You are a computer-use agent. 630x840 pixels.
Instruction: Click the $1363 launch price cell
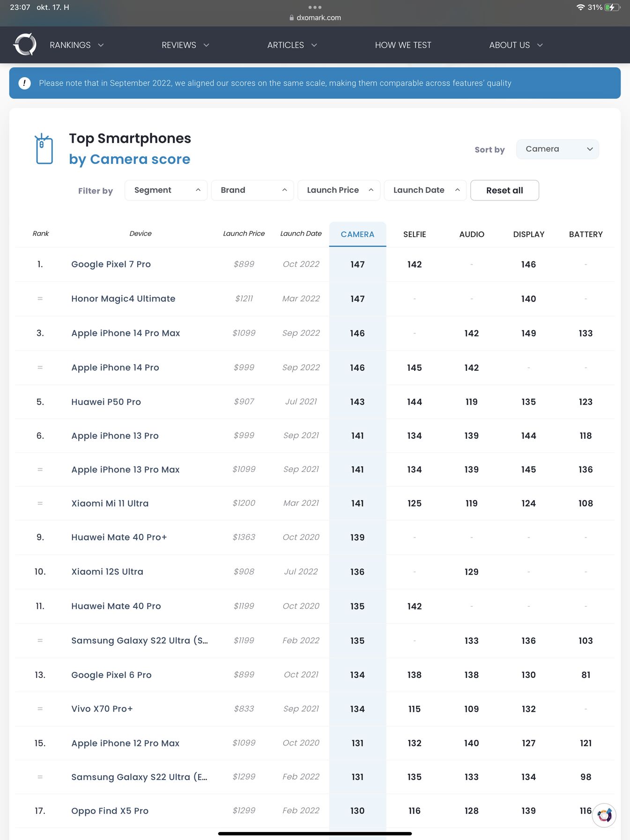click(244, 537)
